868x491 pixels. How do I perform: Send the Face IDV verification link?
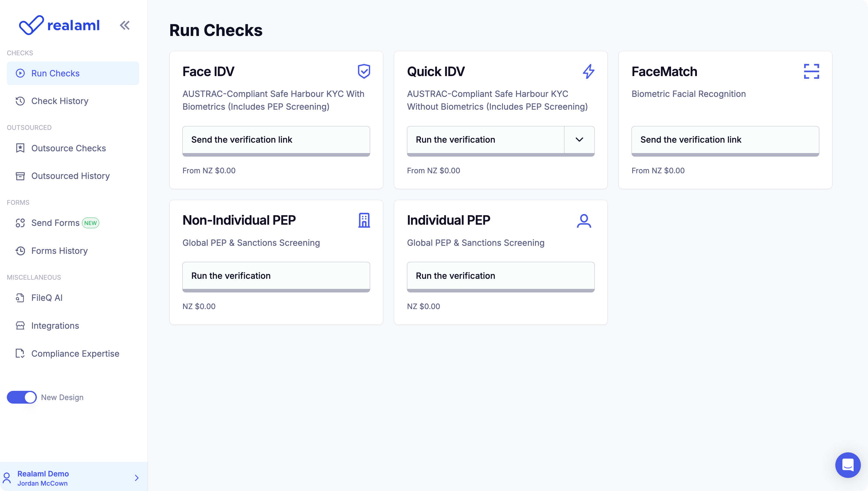pos(276,140)
